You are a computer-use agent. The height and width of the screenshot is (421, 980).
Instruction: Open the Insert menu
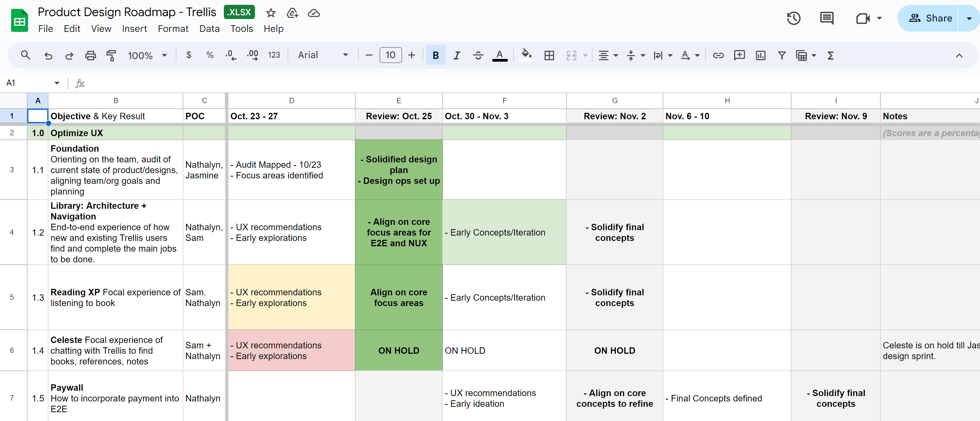point(134,29)
